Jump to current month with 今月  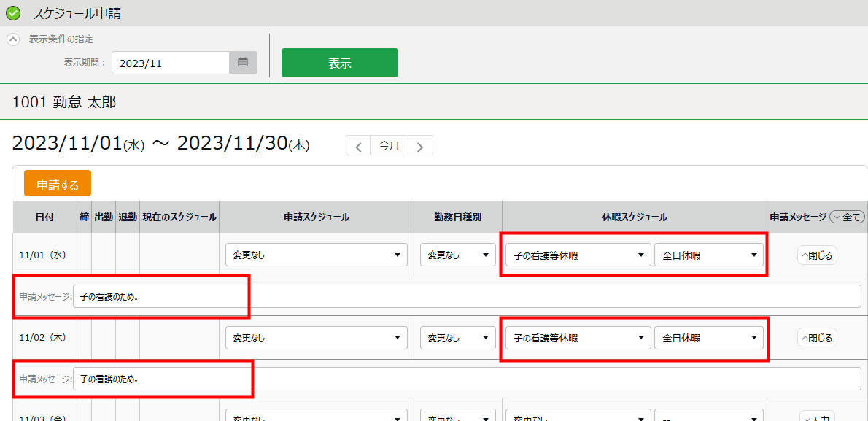point(389,146)
